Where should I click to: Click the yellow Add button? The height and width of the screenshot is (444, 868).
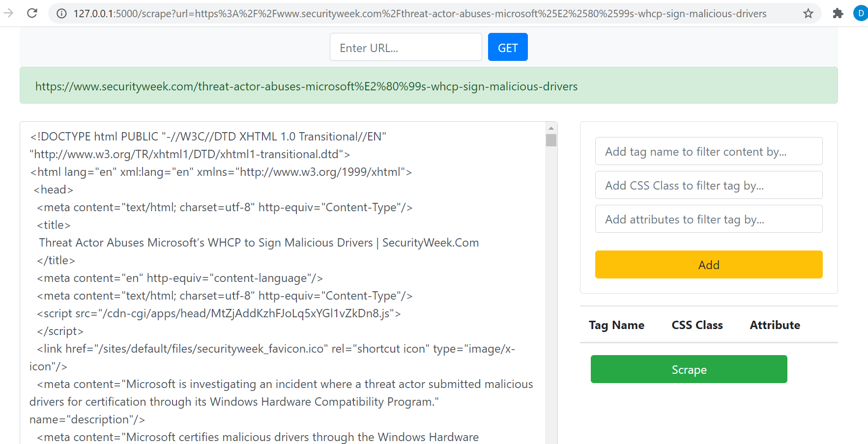(709, 265)
